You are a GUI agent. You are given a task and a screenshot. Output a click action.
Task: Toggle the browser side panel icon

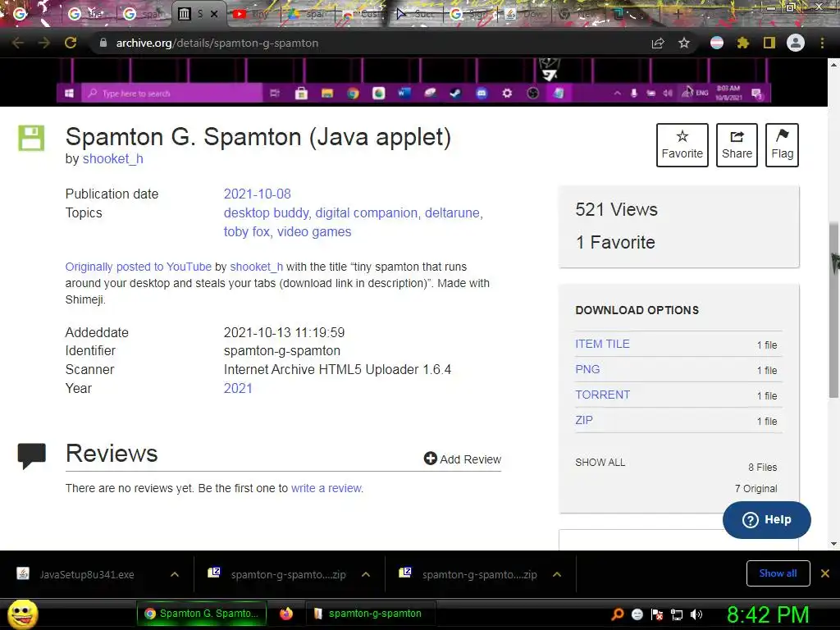pyautogui.click(x=769, y=43)
